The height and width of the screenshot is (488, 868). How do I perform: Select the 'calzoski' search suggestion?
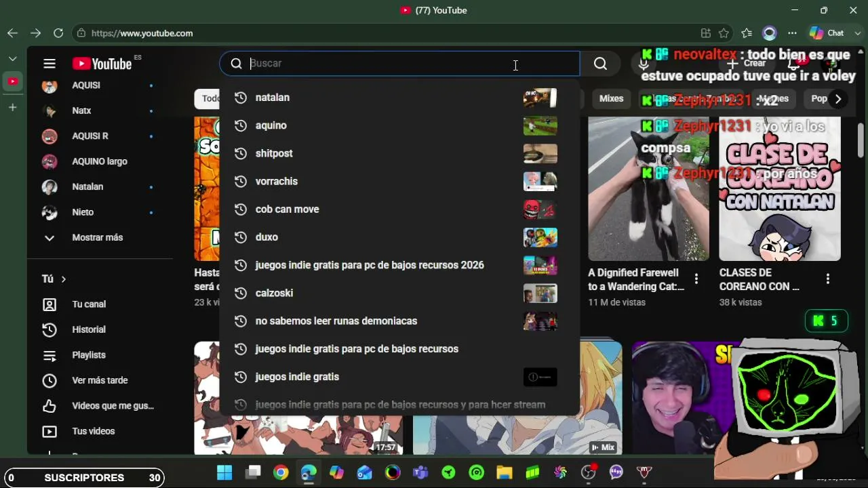[x=399, y=293]
